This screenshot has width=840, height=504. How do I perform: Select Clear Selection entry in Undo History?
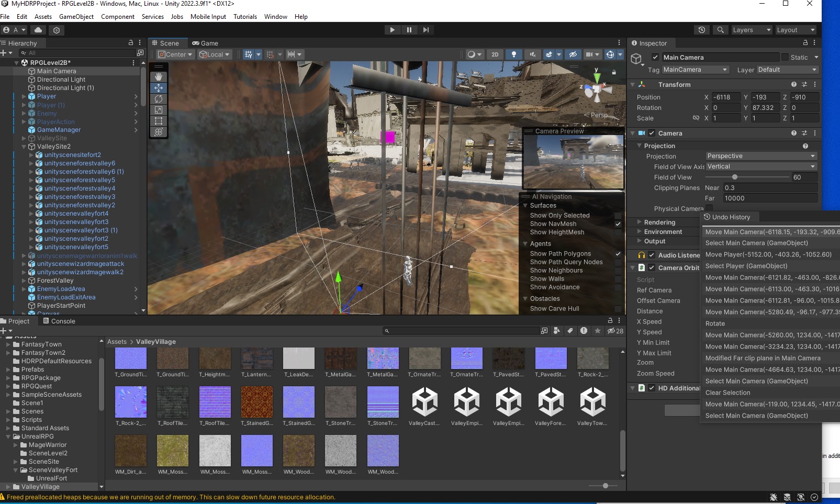click(x=770, y=393)
